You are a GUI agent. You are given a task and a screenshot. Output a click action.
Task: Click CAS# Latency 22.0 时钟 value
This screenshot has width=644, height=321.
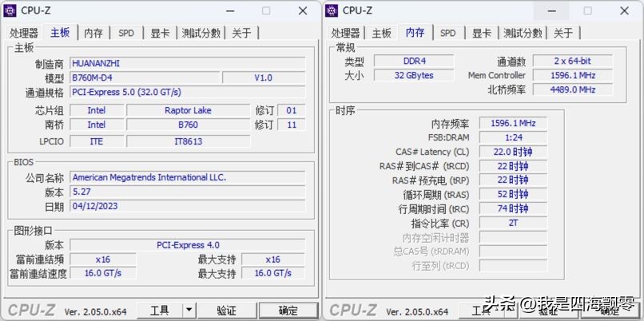click(x=514, y=152)
